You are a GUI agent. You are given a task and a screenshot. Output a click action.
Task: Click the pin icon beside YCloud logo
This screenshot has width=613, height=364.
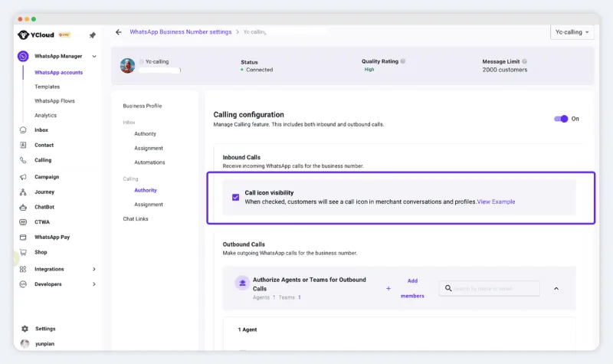(x=93, y=35)
